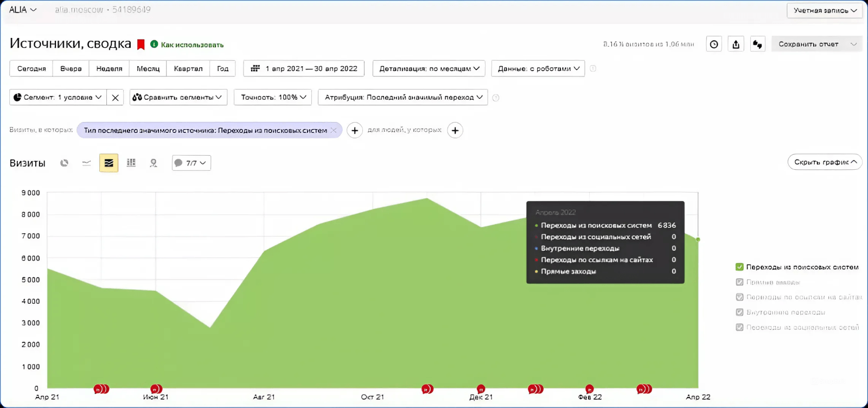This screenshot has width=868, height=408.
Task: Click the clock history icon
Action: [714, 44]
